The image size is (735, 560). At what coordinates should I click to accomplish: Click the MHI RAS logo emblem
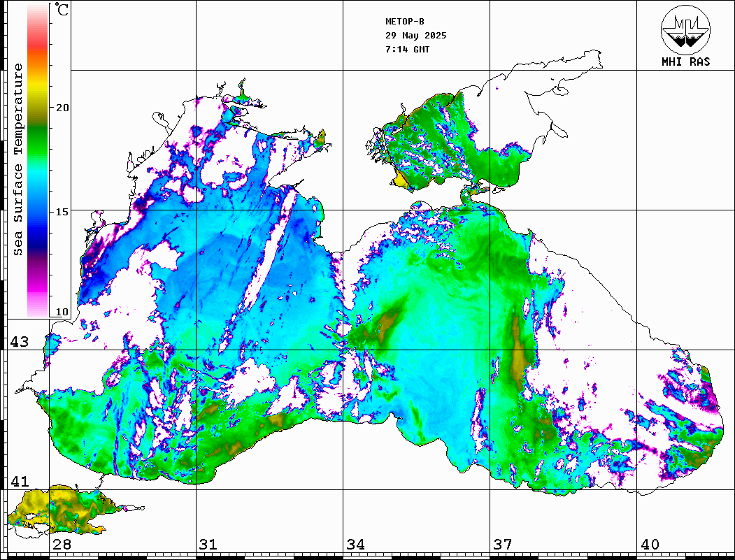click(x=685, y=30)
